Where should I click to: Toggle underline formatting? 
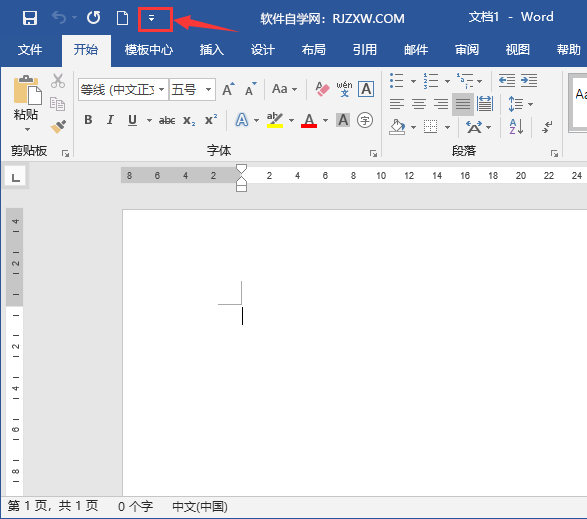132,120
